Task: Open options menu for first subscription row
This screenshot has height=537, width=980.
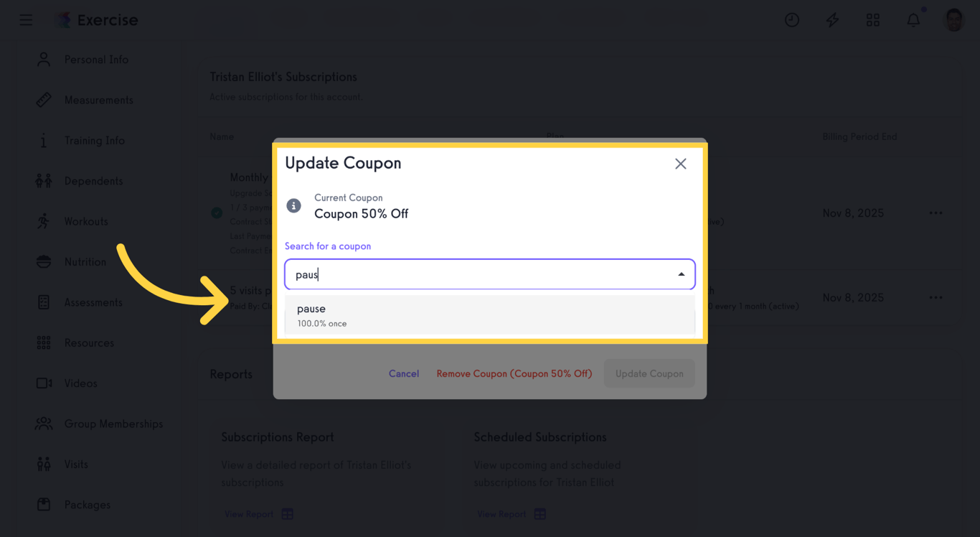Action: (x=936, y=213)
